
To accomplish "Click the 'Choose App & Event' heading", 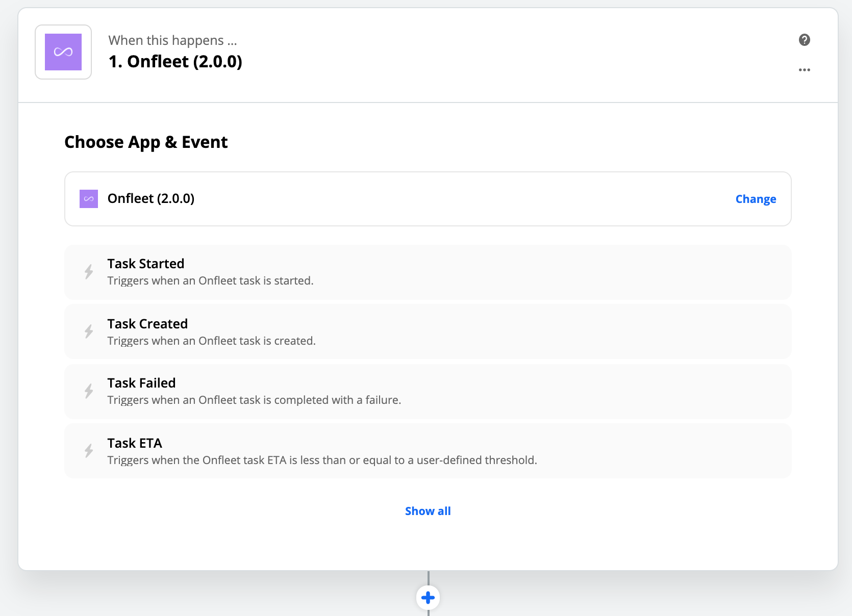I will point(146,142).
